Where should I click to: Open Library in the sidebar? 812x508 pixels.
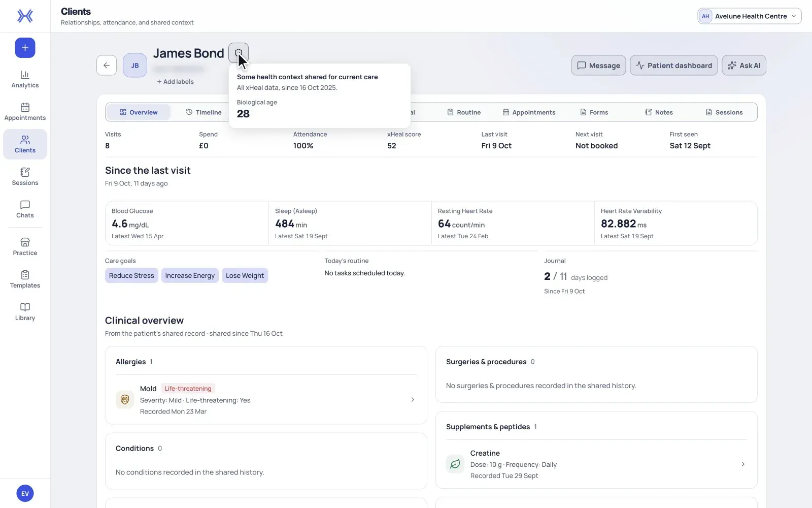pos(25,312)
